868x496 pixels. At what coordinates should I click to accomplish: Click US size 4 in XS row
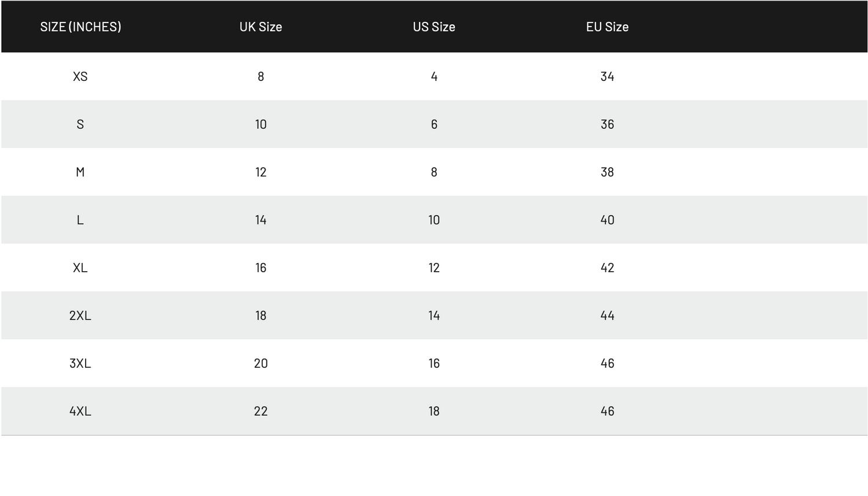point(434,76)
